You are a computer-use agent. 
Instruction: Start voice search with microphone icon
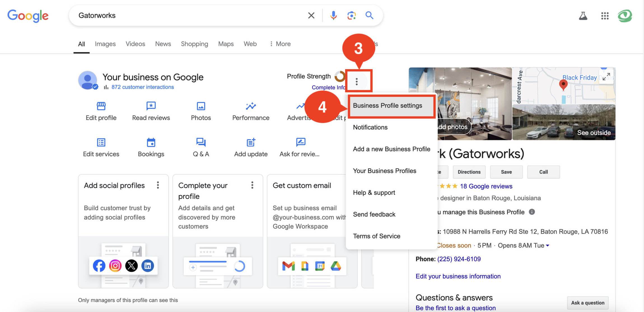[x=333, y=15]
